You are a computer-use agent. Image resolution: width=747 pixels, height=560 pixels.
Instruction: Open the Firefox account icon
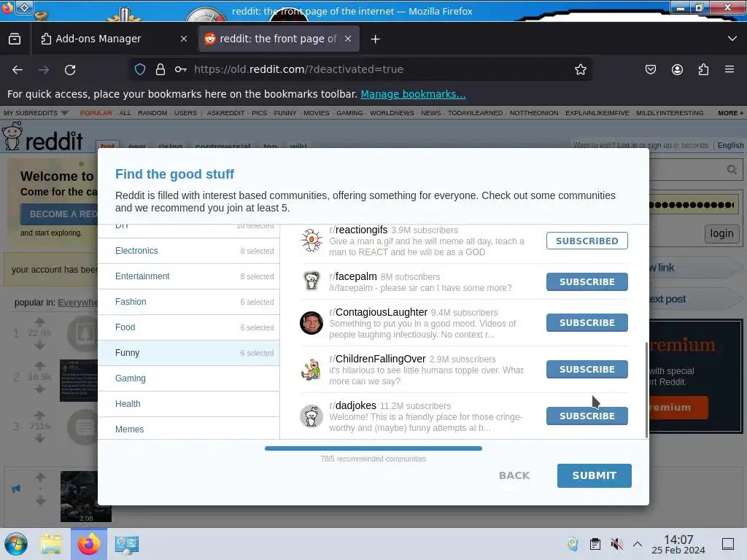pyautogui.click(x=677, y=69)
